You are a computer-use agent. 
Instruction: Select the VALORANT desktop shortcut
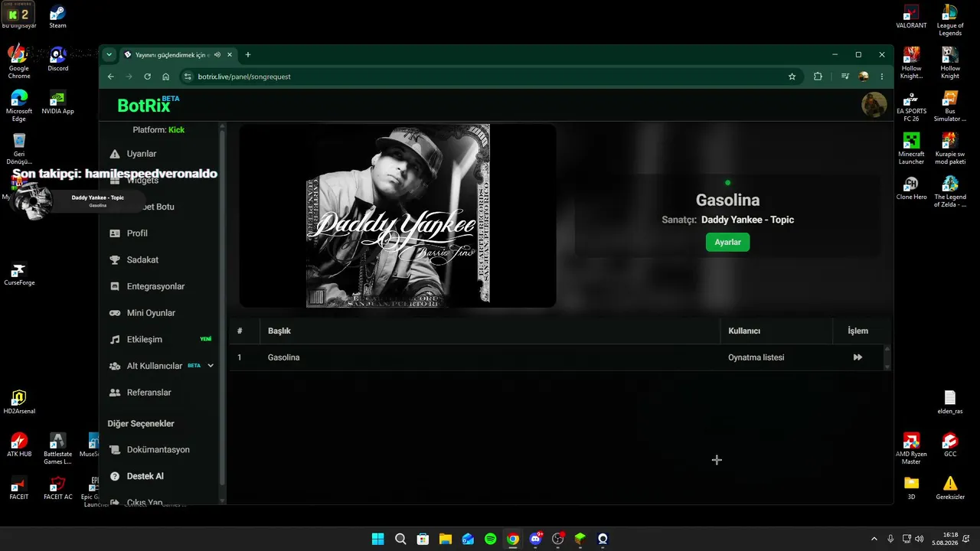tap(911, 17)
